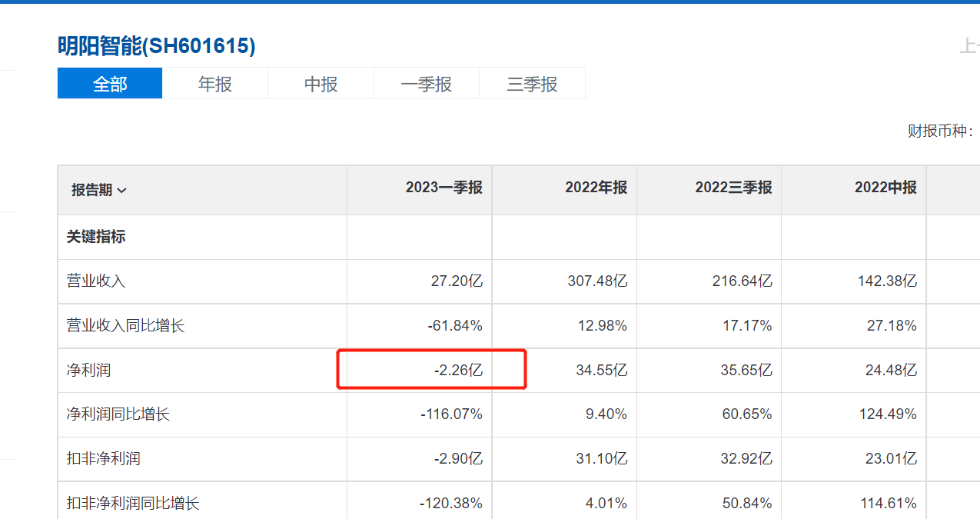This screenshot has width=980, height=519.
Task: Click the 扣非净利润 row label
Action: pos(104,459)
